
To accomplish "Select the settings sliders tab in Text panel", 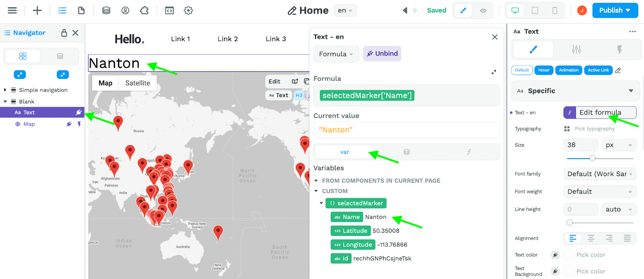I will tap(576, 50).
